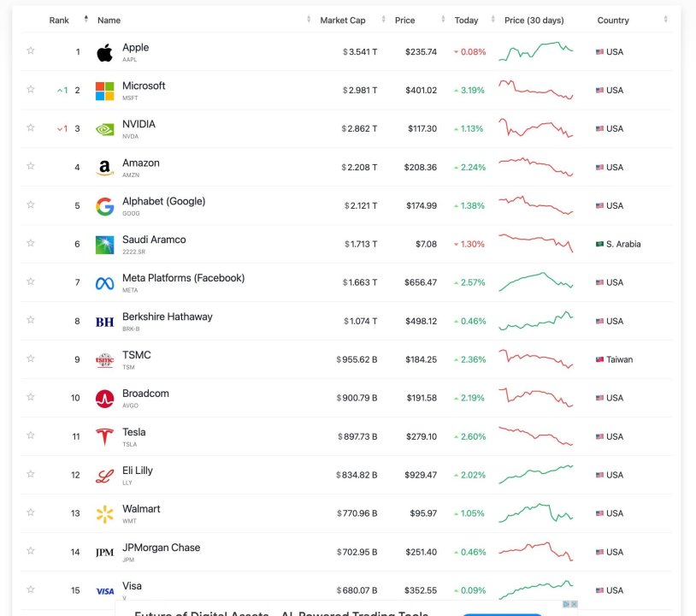Click the Apple company logo
The width and height of the screenshot is (696, 616).
tap(104, 52)
